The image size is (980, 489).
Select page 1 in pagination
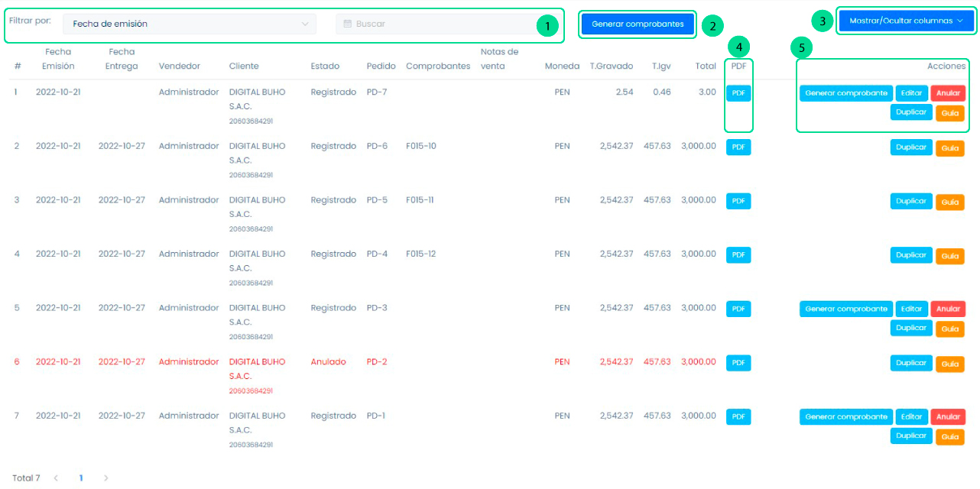point(81,478)
